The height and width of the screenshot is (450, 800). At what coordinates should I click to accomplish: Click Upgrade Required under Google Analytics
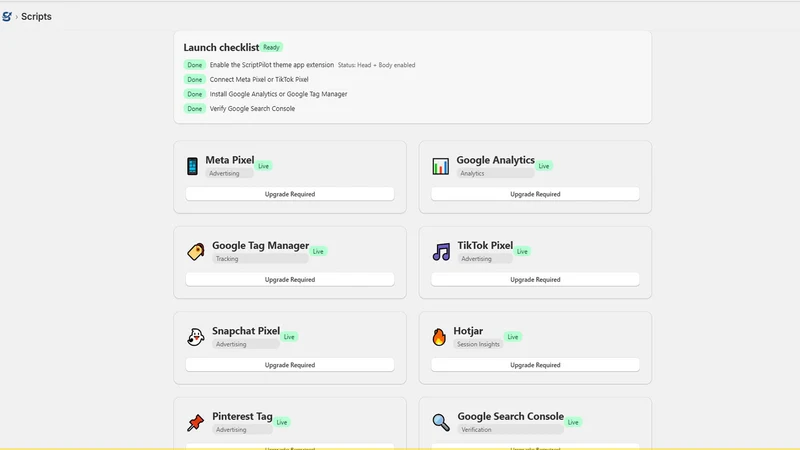click(535, 194)
